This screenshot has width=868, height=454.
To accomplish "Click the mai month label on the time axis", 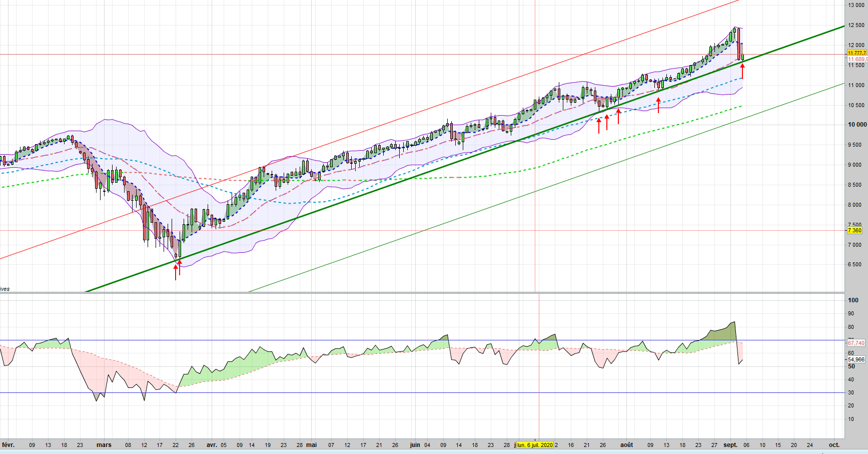I will click(312, 445).
